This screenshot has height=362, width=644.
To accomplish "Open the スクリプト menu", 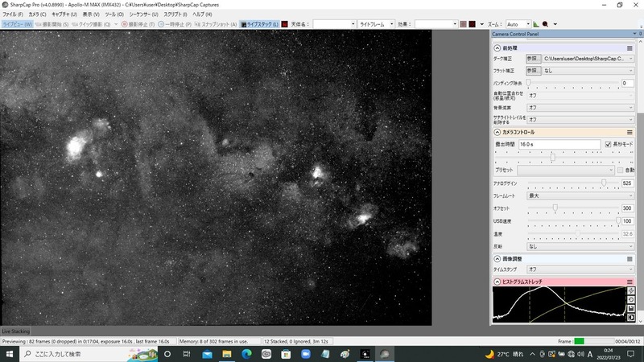I will pos(175,14).
